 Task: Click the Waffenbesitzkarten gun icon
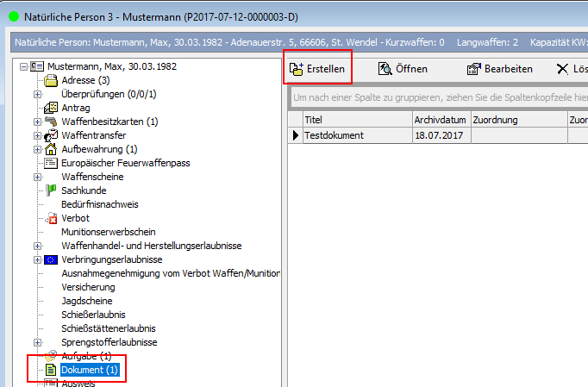[x=51, y=122]
